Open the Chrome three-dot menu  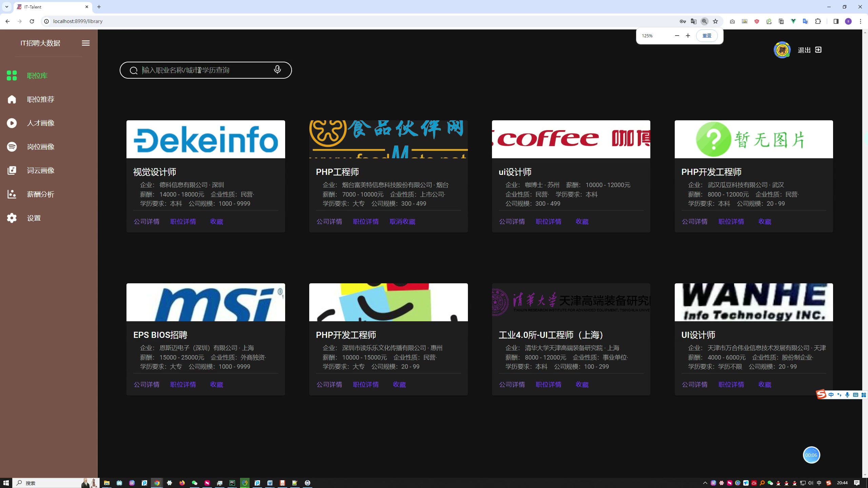[x=861, y=21]
